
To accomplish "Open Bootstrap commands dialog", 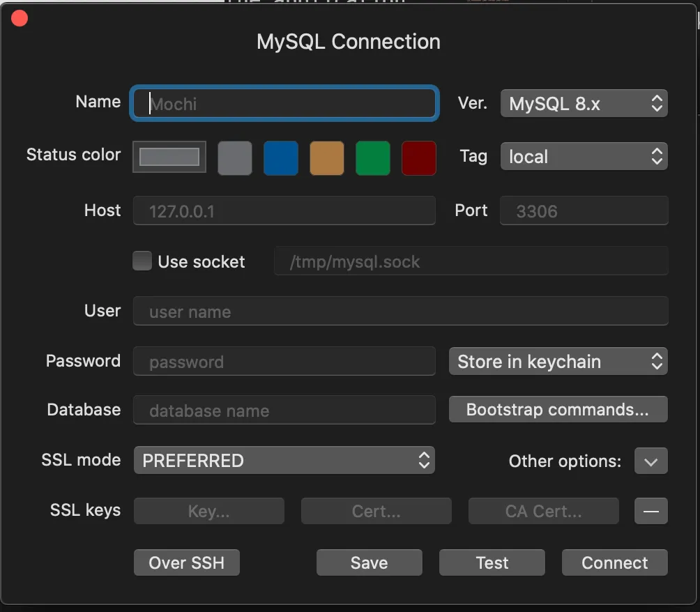I will click(558, 410).
